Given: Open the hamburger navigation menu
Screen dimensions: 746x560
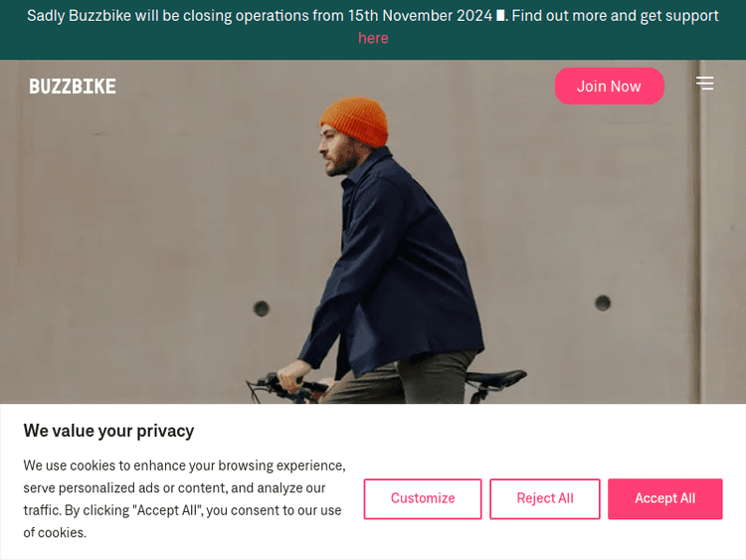Looking at the screenshot, I should [704, 85].
